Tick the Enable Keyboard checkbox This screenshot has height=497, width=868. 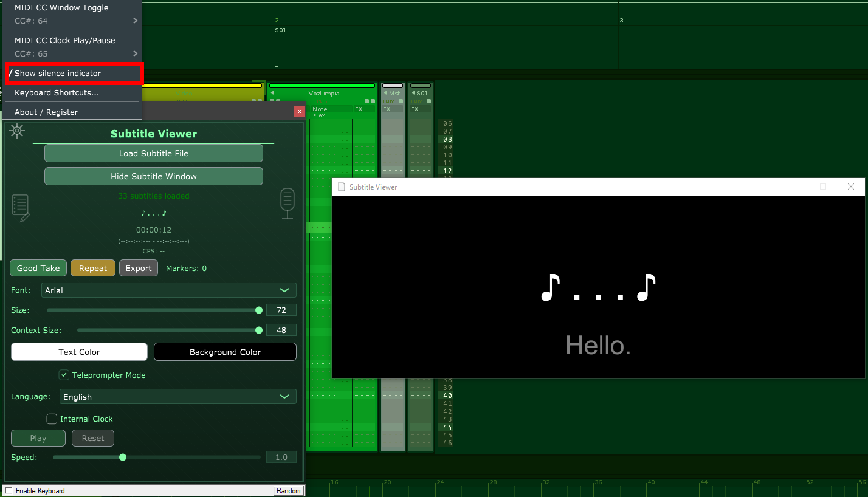click(9, 490)
